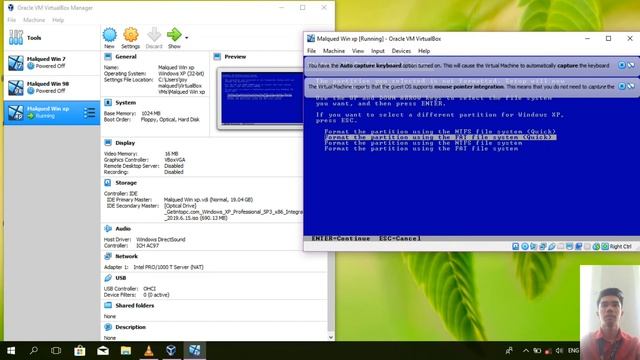640x360 pixels.
Task: Open the Audio section heading link
Action: pyautogui.click(x=123, y=229)
